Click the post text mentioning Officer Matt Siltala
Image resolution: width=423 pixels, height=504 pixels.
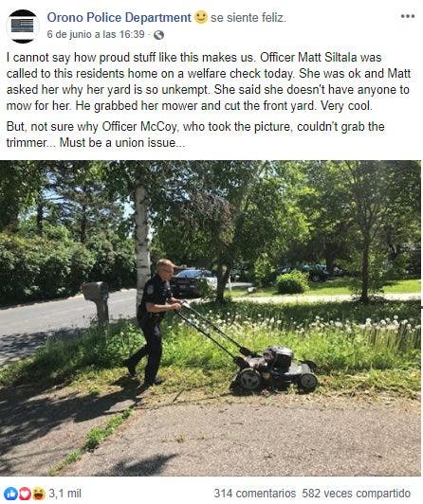pyautogui.click(x=208, y=81)
